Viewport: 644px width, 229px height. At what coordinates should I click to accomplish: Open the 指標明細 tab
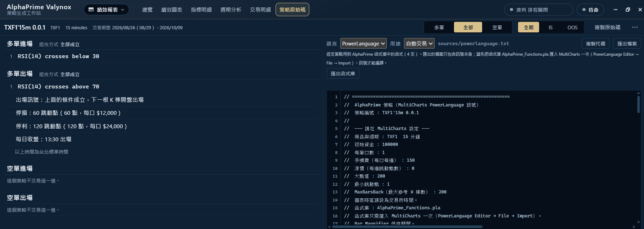tap(201, 10)
